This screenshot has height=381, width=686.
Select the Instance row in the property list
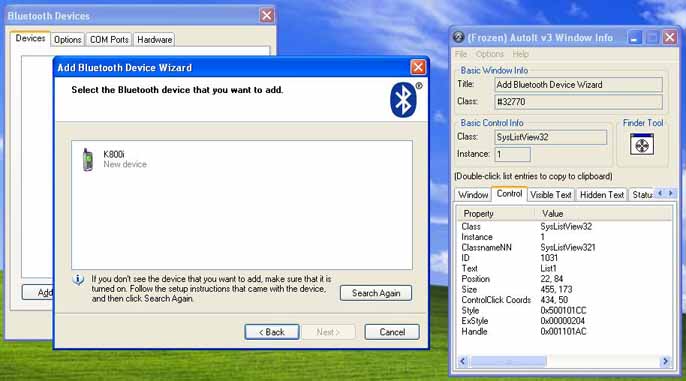(564, 237)
